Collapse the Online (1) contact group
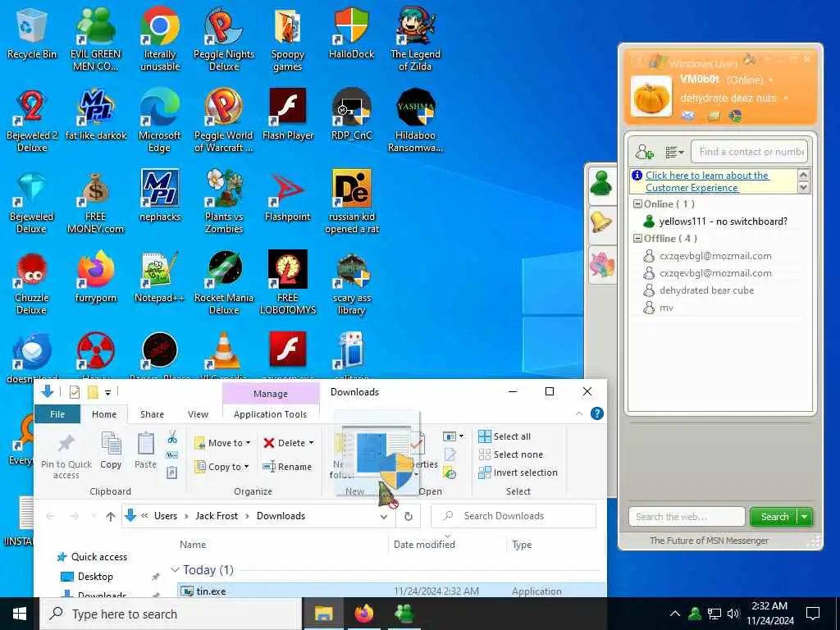Screen dimensions: 840x630 click(x=637, y=204)
